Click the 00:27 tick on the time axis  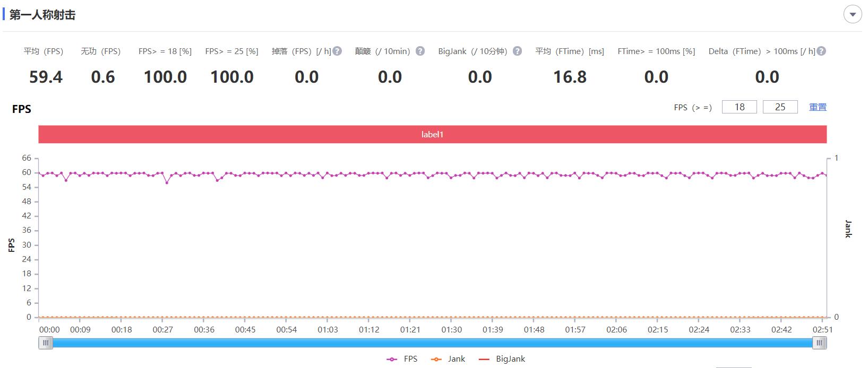162,329
